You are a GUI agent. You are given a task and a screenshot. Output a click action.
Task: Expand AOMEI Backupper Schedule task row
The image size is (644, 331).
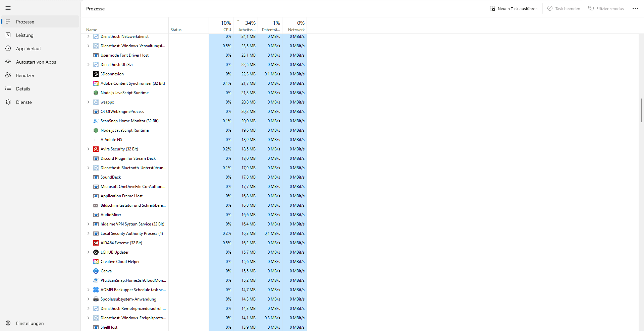(x=88, y=290)
